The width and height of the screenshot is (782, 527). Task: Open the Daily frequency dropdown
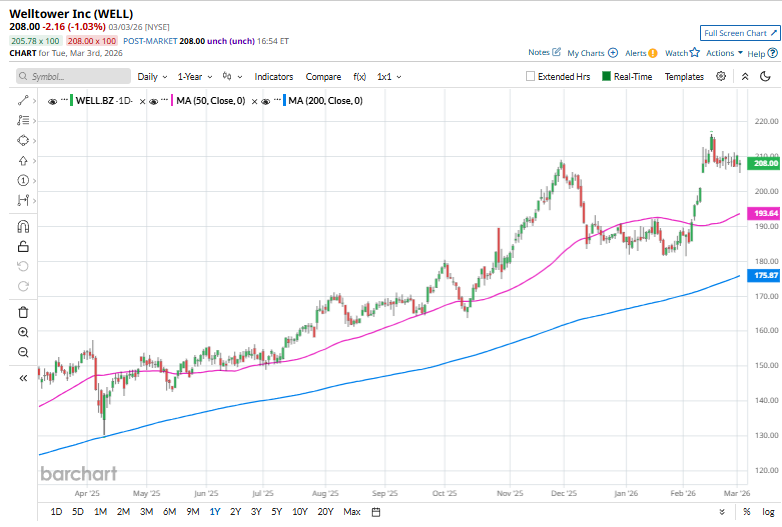[152, 76]
